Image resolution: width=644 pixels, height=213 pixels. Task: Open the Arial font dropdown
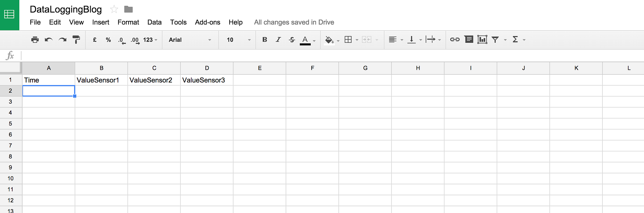(x=190, y=40)
